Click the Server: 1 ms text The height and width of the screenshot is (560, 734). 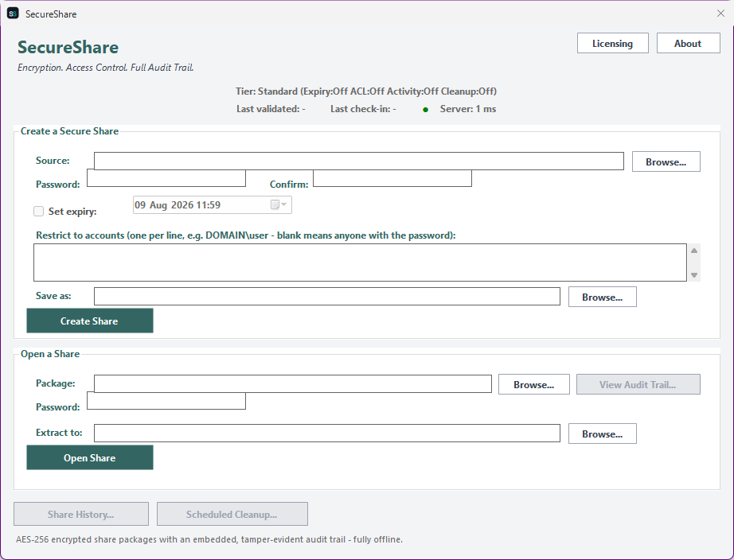[x=468, y=109]
